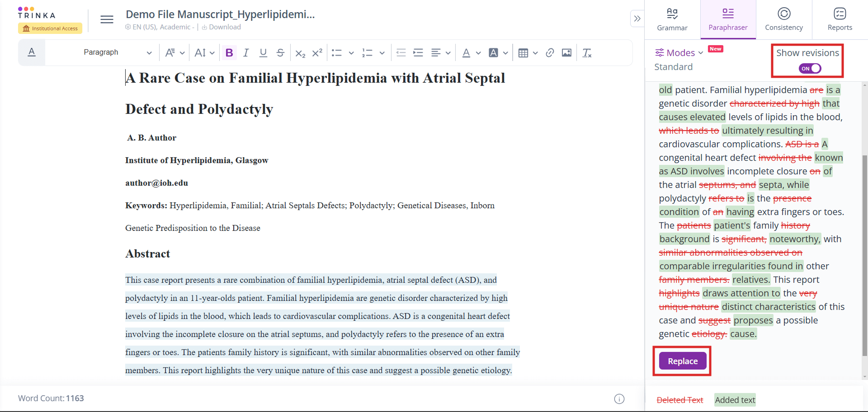Click the underlined A text style button
Viewport: 868px width, 412px height.
tap(32, 52)
